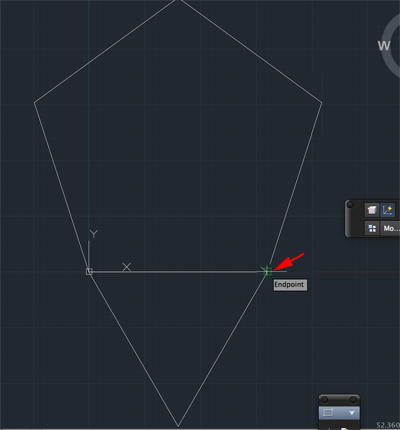The image size is (400, 430).
Task: Click the UCS origin square marker
Action: (x=89, y=272)
